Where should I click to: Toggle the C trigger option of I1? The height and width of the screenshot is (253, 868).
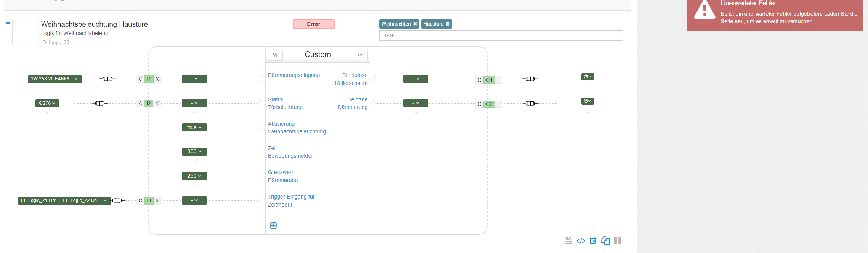(140, 79)
